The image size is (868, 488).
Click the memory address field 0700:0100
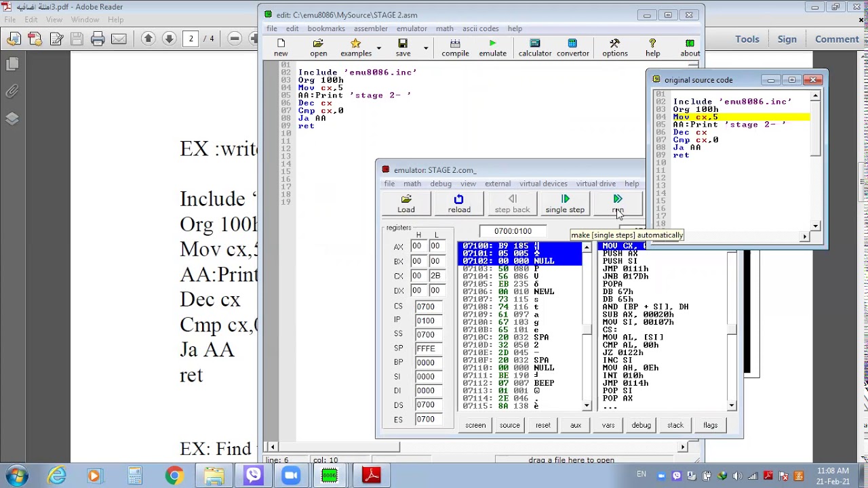pyautogui.click(x=513, y=231)
